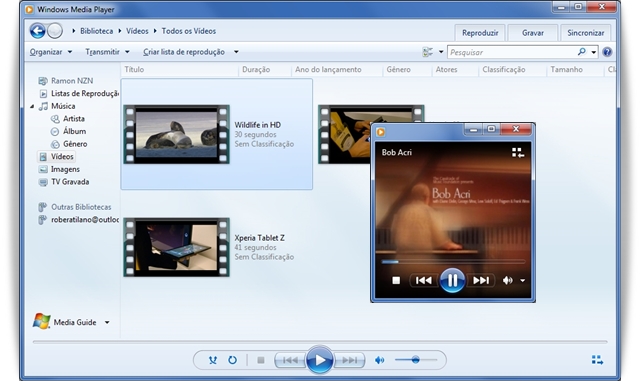Skip to next track in mini player
The width and height of the screenshot is (640, 381).
click(x=481, y=281)
